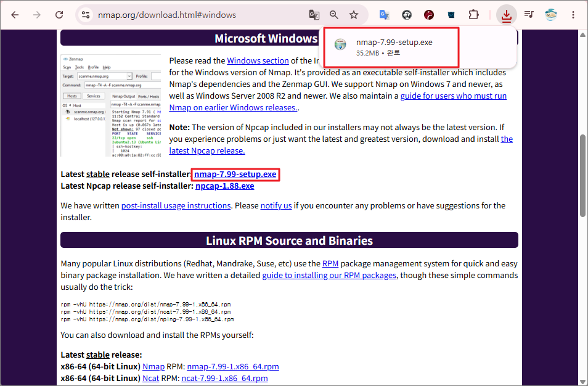The width and height of the screenshot is (588, 386).
Task: Open the Google Translate extension icon
Action: tap(385, 15)
